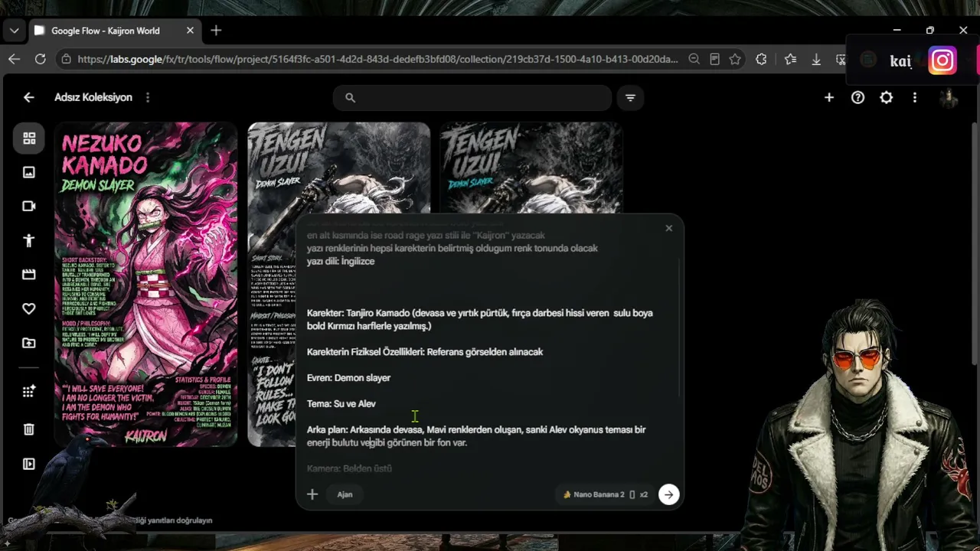
Task: Click the 'Karekter: Tanjiro Kamado' prompt line
Action: coord(480,319)
